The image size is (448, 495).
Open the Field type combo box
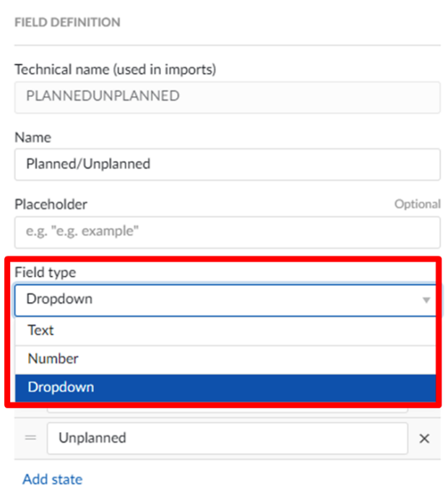pyautogui.click(x=217, y=299)
